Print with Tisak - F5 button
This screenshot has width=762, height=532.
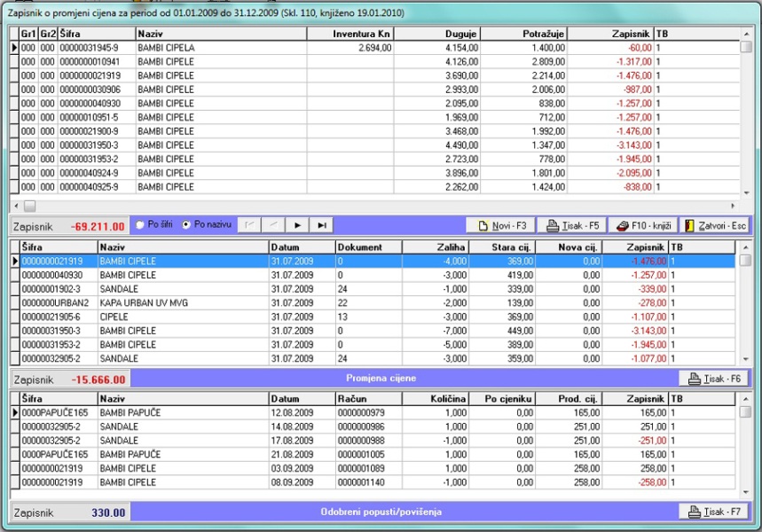pos(572,225)
